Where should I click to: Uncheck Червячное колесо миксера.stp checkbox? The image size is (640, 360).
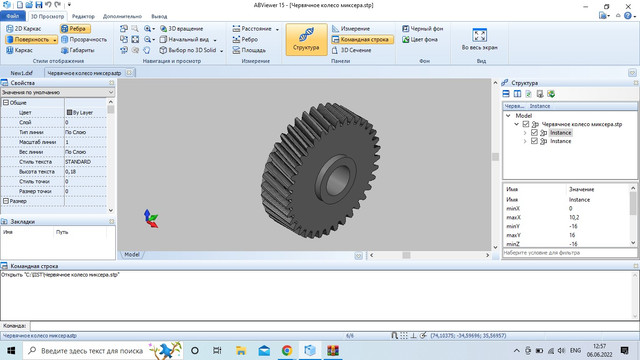(x=526, y=124)
